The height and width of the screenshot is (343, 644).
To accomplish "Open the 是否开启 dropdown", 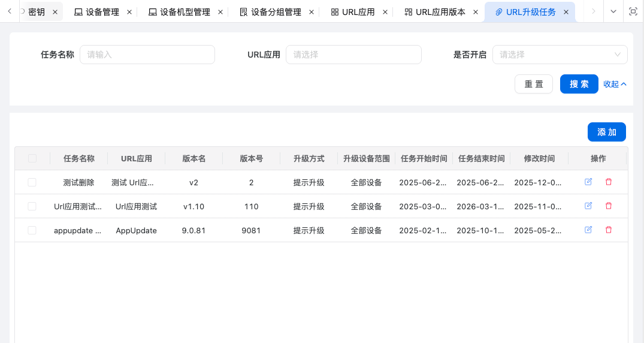I will 560,55.
